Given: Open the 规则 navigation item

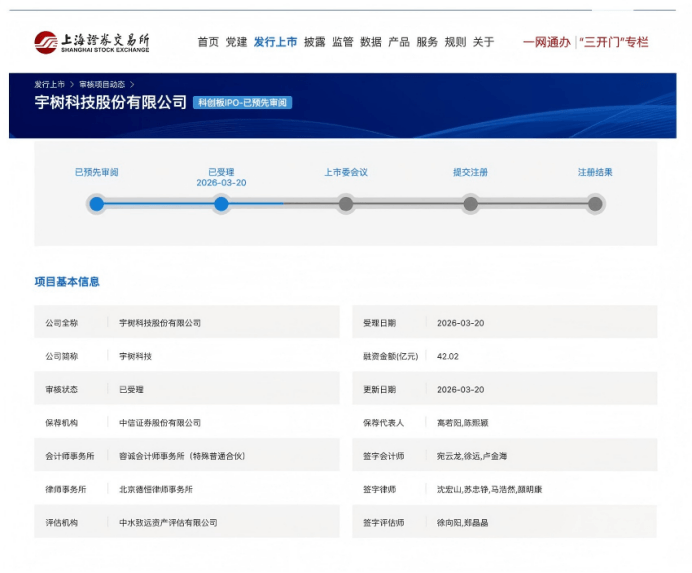Looking at the screenshot, I should (x=455, y=42).
